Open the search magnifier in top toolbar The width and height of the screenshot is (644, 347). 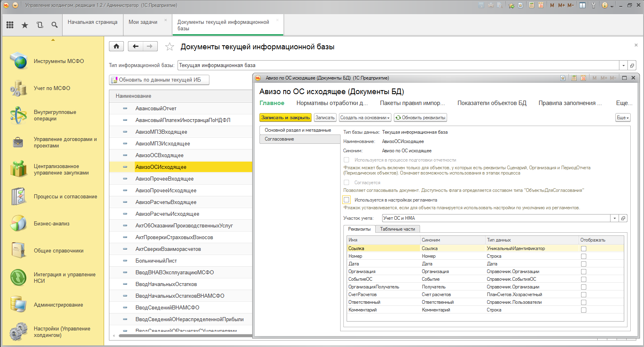click(x=54, y=25)
